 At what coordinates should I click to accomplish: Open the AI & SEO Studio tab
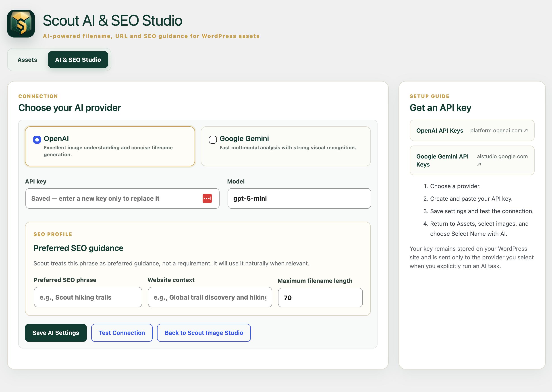click(78, 60)
